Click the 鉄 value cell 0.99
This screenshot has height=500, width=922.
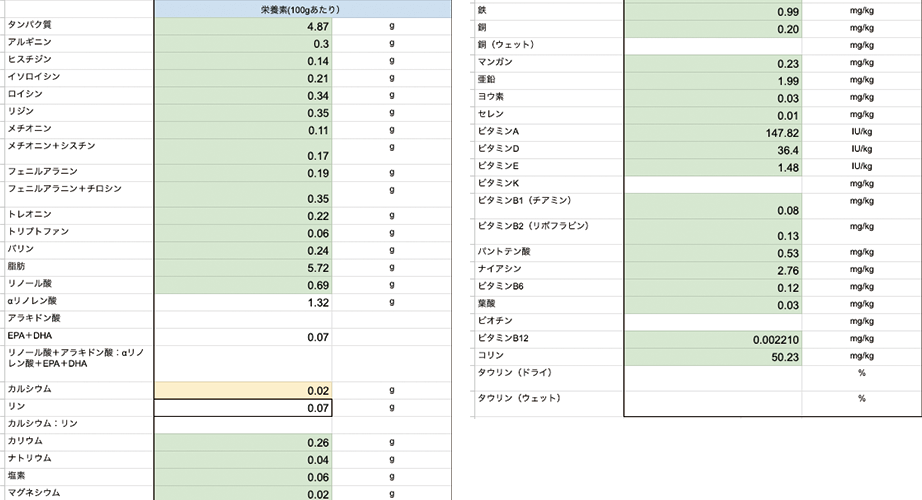pyautogui.click(x=713, y=12)
